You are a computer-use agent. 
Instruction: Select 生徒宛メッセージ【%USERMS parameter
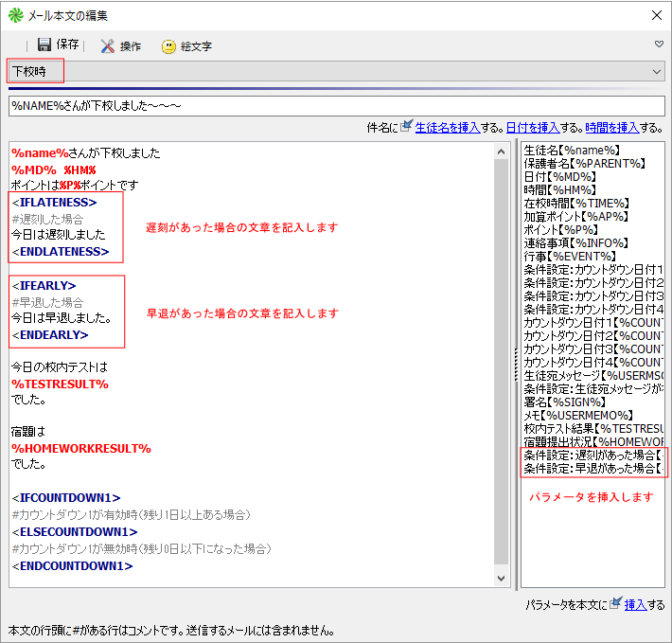pyautogui.click(x=593, y=376)
